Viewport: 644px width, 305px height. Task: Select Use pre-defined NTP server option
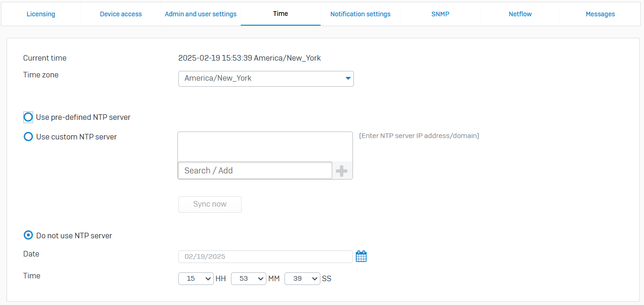coord(28,118)
